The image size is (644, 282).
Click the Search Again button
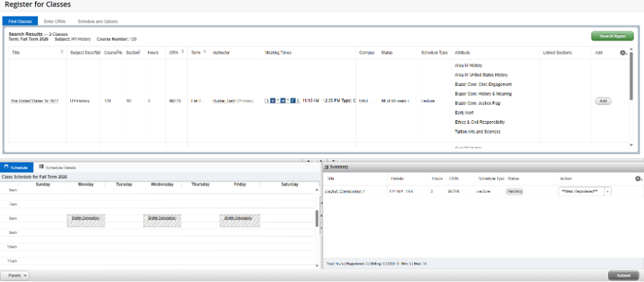tap(613, 37)
